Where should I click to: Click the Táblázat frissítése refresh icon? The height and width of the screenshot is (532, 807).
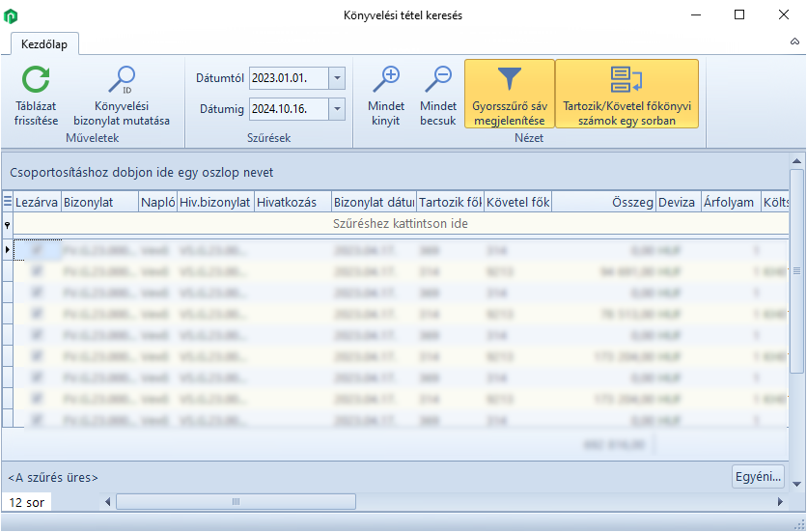(x=36, y=79)
